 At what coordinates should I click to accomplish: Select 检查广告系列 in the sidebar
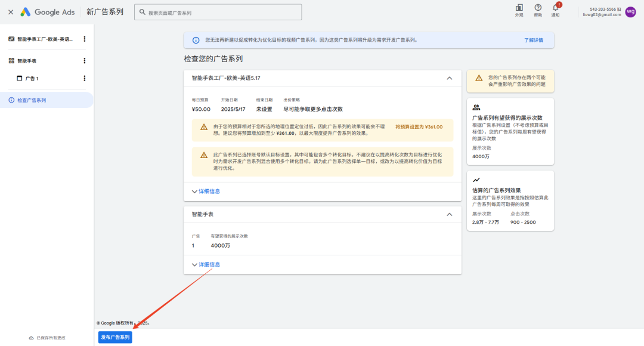tap(32, 100)
